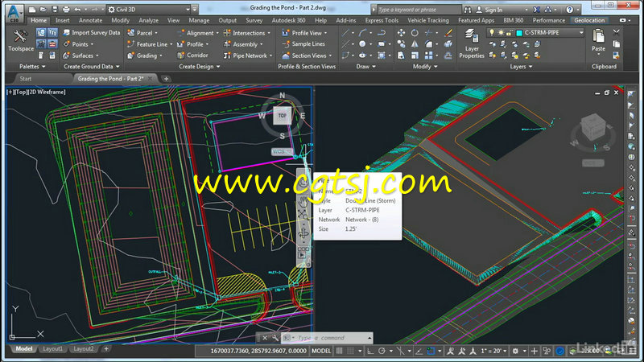
Task: Click the Corridor tool
Action: pyautogui.click(x=192, y=55)
